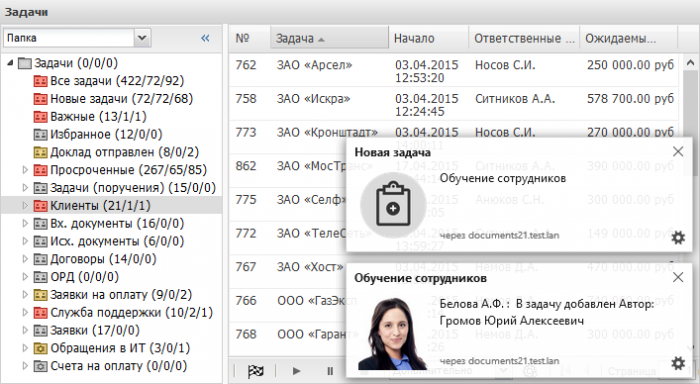
Task: Click the Важные folder icon
Action: [x=41, y=117]
